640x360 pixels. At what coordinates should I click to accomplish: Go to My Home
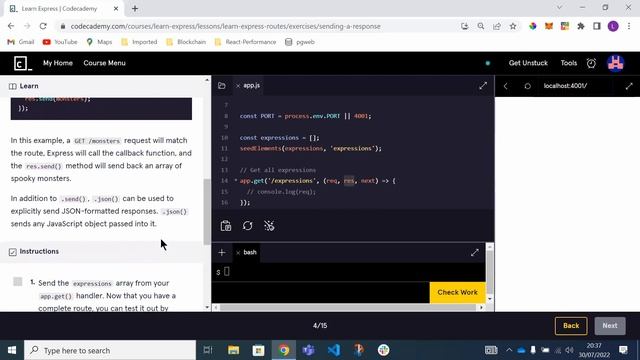tap(58, 63)
